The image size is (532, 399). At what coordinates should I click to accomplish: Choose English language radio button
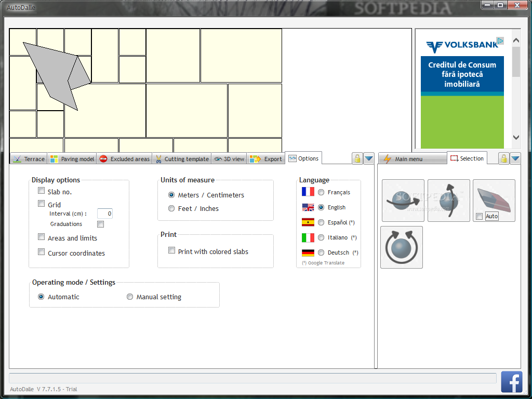[321, 207]
